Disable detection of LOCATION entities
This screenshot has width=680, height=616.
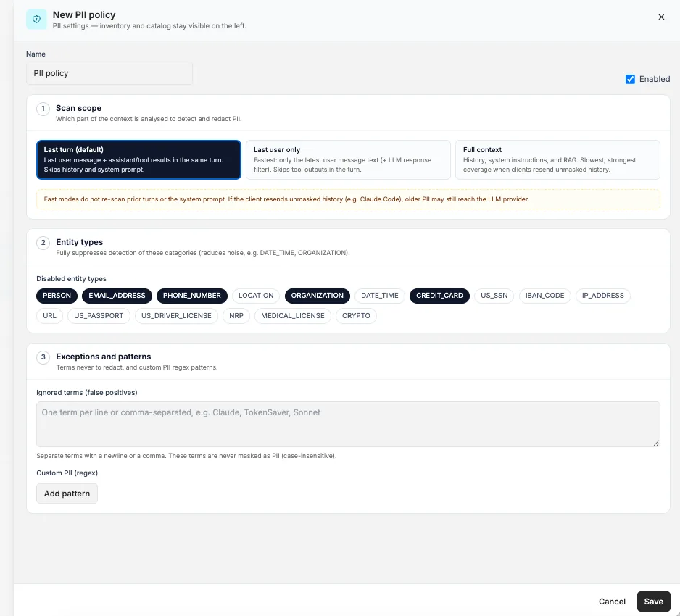256,296
